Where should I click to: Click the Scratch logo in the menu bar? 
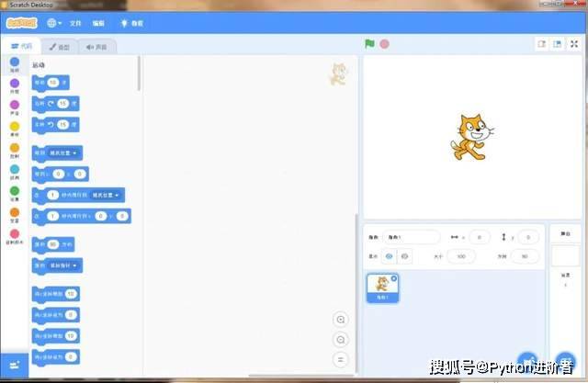[x=22, y=23]
